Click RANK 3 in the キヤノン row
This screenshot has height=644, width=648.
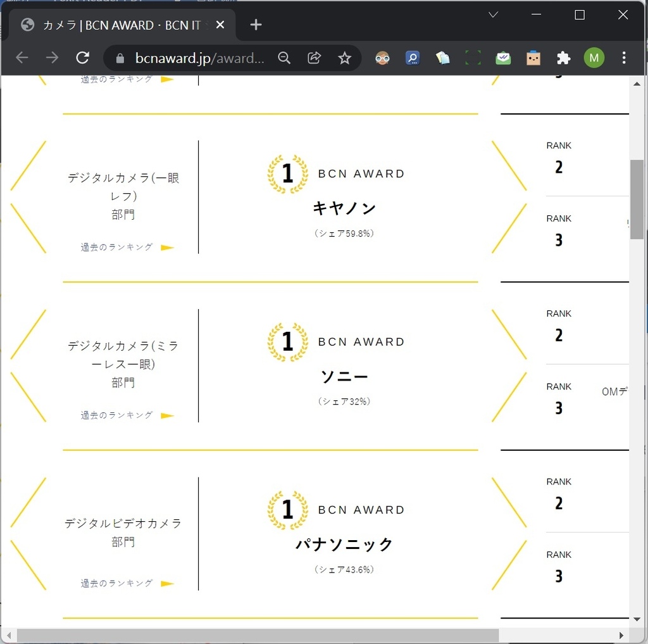click(x=559, y=230)
